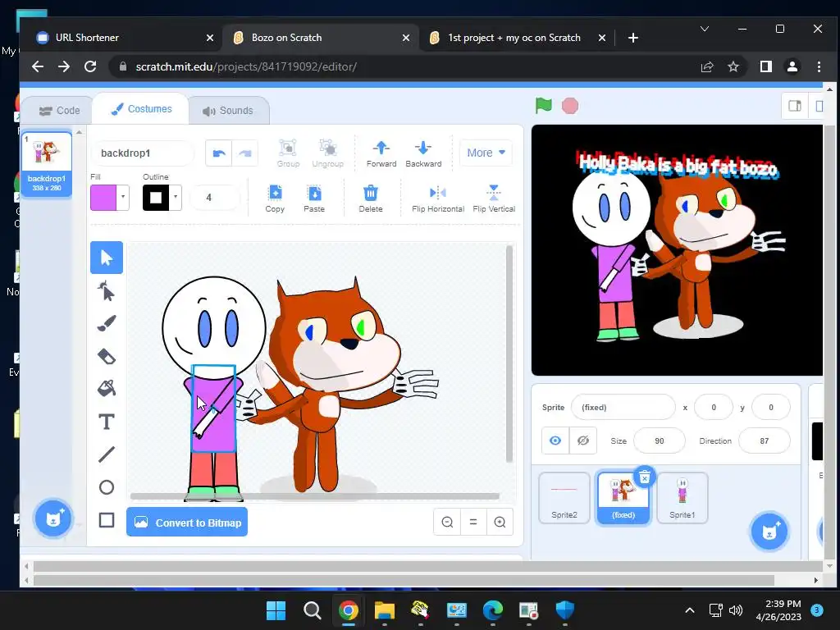This screenshot has height=630, width=840.
Task: Click the Ungroup icon
Action: pyautogui.click(x=328, y=153)
